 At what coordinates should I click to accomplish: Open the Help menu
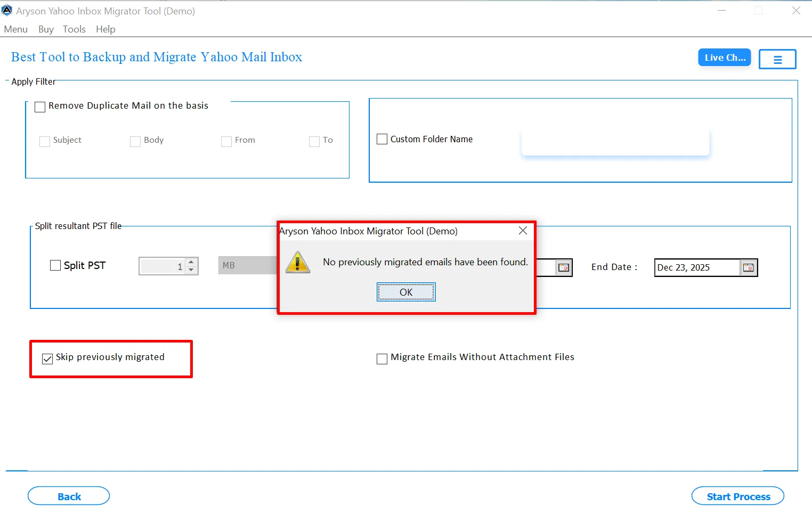pos(105,29)
